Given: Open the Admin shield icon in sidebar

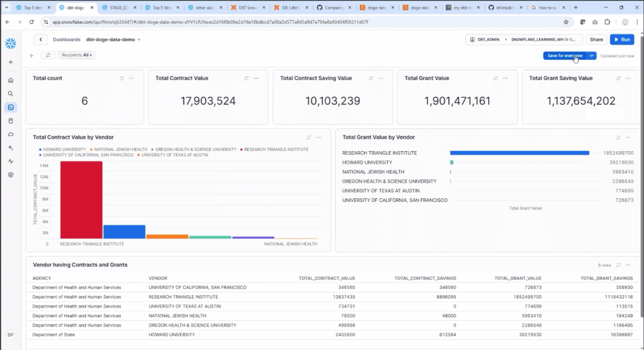Looking at the screenshot, I should 11,175.
